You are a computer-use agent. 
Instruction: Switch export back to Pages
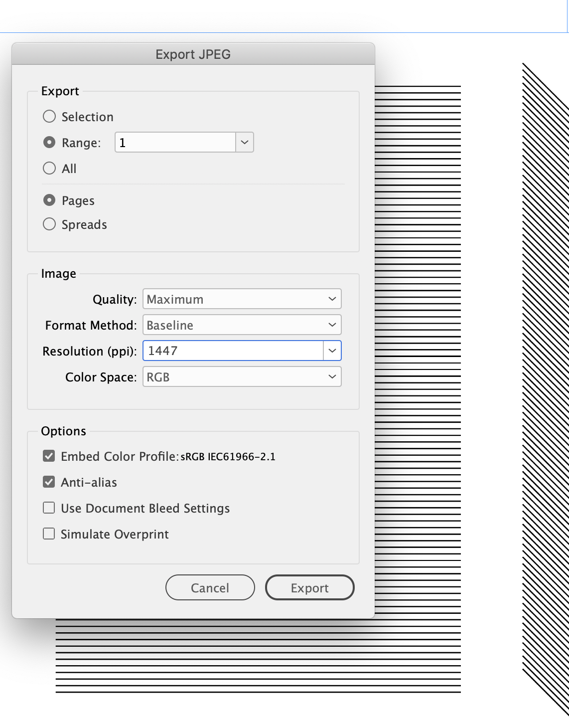49,200
